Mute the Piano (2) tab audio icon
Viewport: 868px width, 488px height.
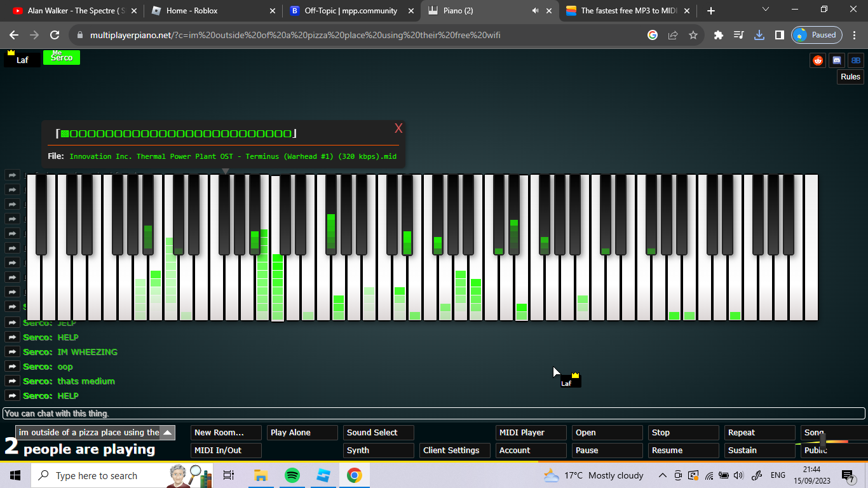535,11
